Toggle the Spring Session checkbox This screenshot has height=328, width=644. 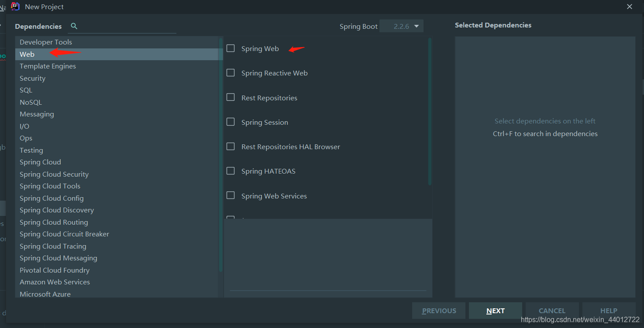231,122
